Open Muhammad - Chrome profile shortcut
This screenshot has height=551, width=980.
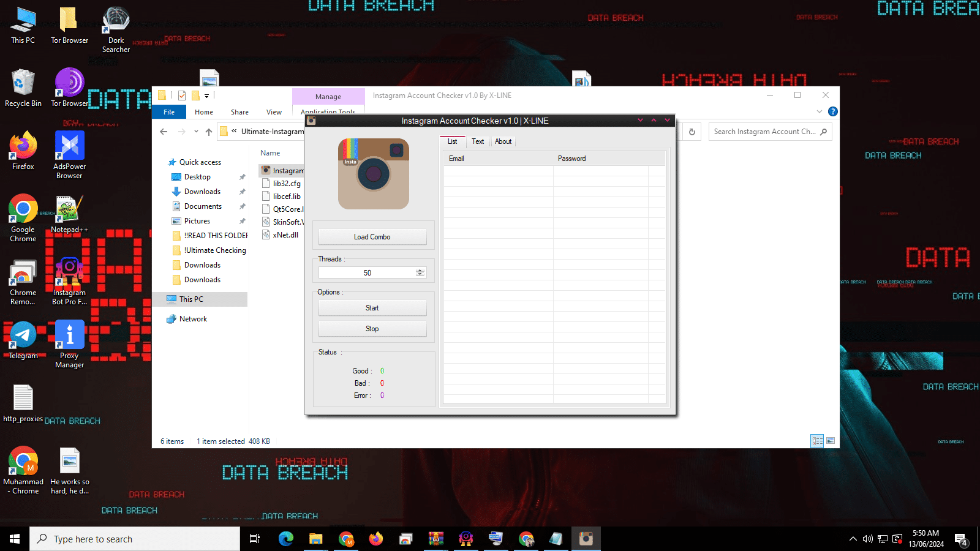tap(23, 470)
